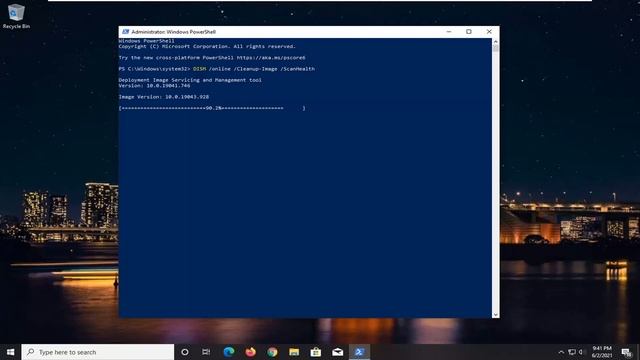
Task: Click the scrollbar thumb in the PowerShell window
Action: [x=496, y=49]
